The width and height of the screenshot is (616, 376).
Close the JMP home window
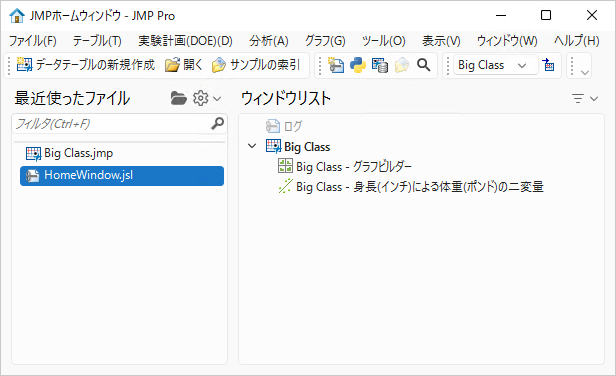click(592, 16)
